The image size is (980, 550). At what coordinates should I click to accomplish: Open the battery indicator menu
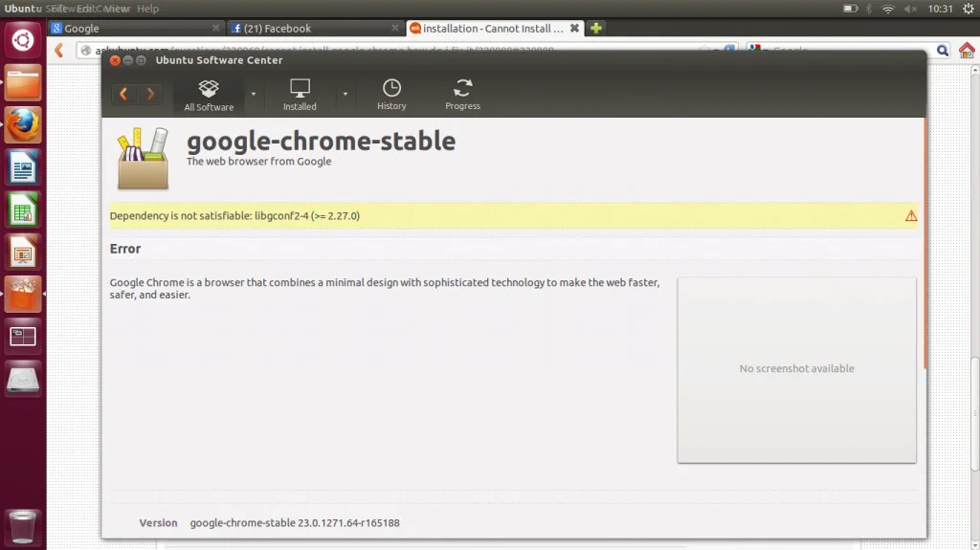pos(850,8)
